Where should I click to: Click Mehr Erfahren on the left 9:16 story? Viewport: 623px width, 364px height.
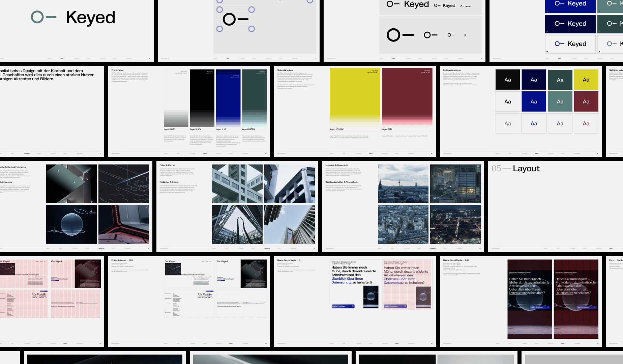(540, 307)
